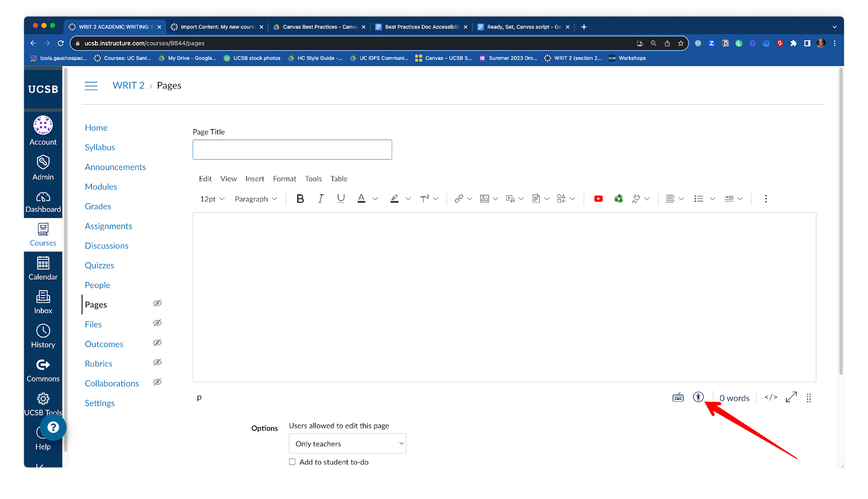
Task: Expand editor to fullscreen
Action: pos(791,397)
